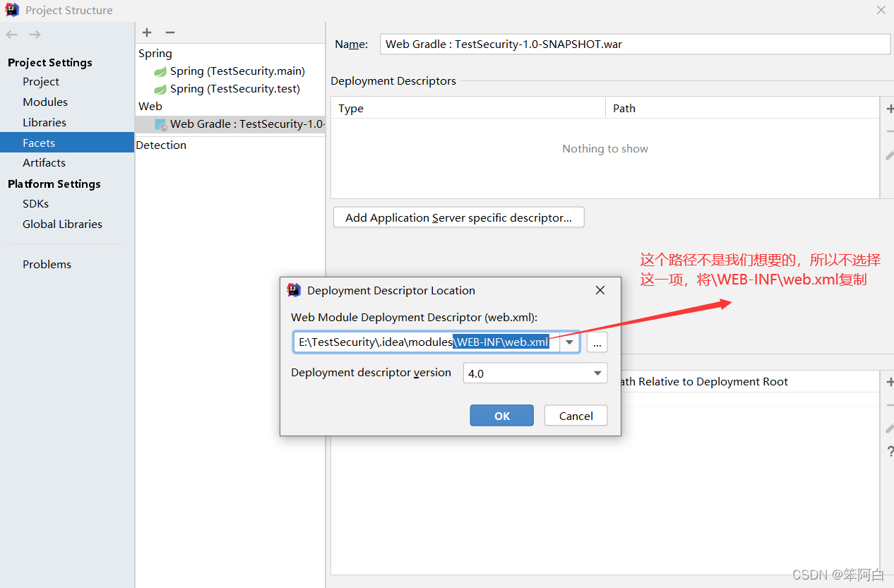
Task: Remove selected facet with minus icon
Action: coord(169,32)
